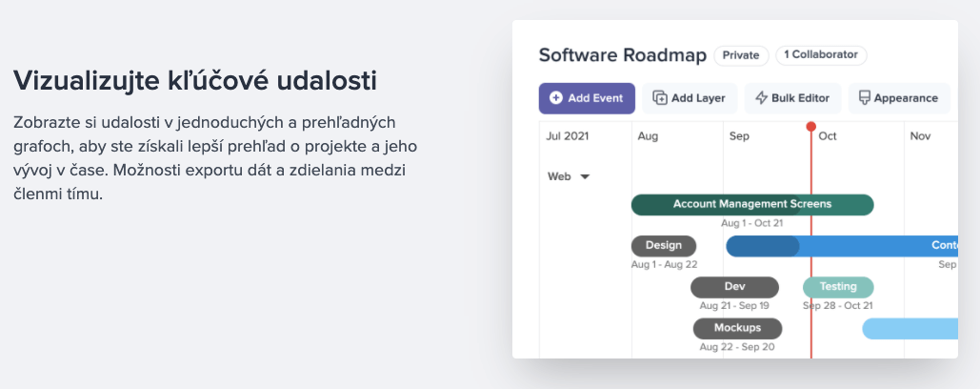Click the Bulk Editor lightning icon

762,98
